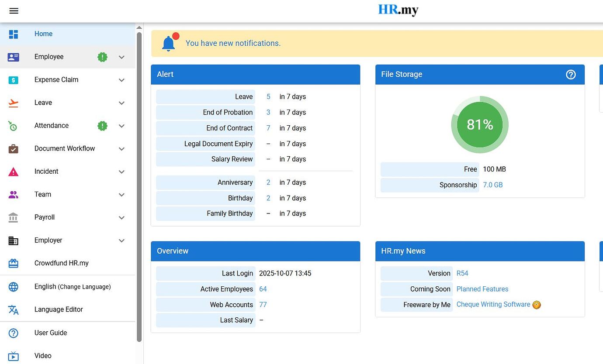Click the 81% storage progress circle
Image resolution: width=603 pixels, height=364 pixels.
tap(480, 124)
